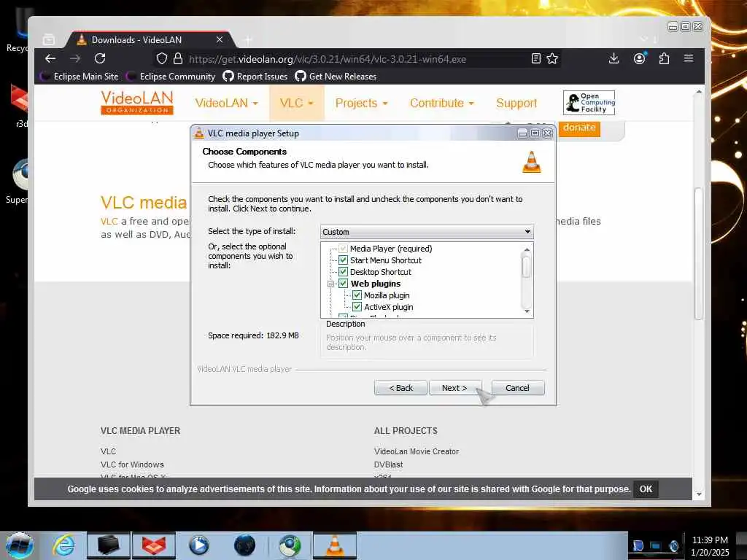
Task: Click the tab list icon left of tabs
Action: (x=49, y=39)
